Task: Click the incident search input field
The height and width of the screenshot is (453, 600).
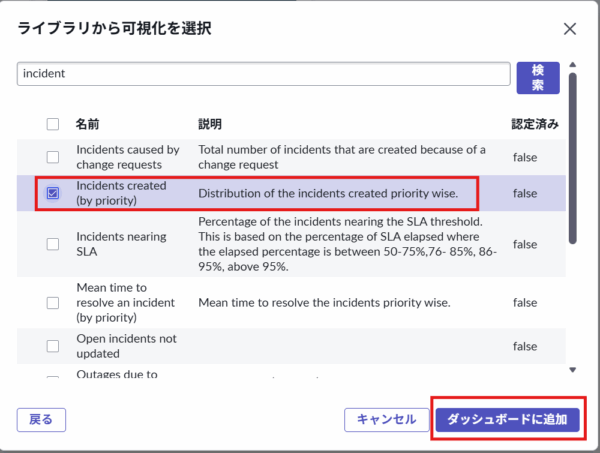Action: 264,74
